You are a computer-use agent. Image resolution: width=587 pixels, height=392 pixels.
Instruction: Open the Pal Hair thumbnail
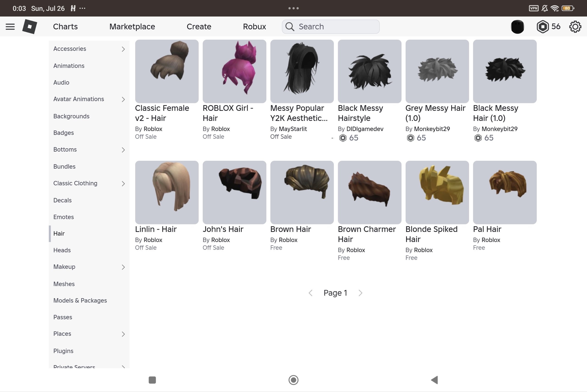point(504,192)
